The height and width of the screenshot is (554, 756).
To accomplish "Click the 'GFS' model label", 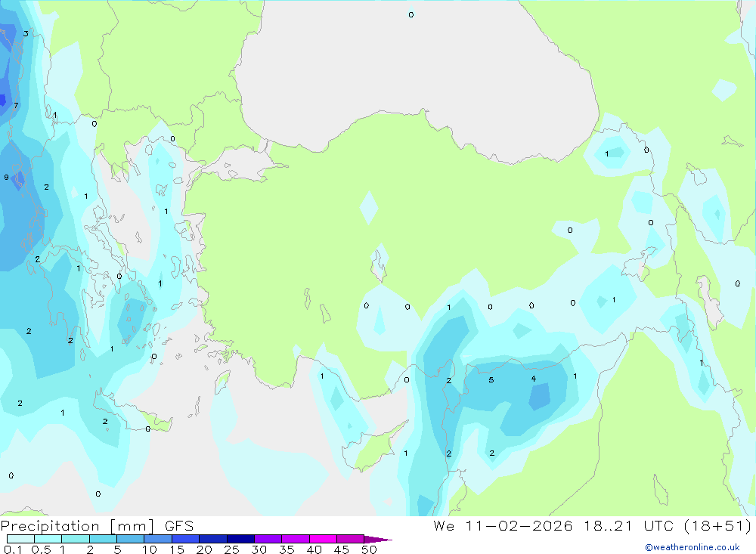I will (179, 526).
